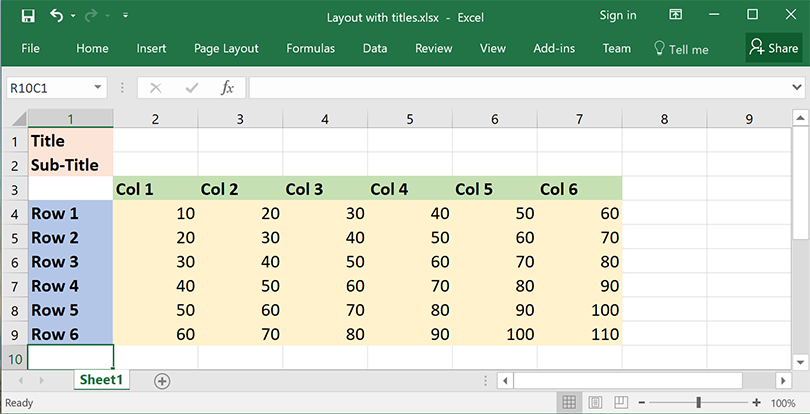The height and width of the screenshot is (414, 810).
Task: Expand the formula bar with chevron
Action: pyautogui.click(x=797, y=88)
